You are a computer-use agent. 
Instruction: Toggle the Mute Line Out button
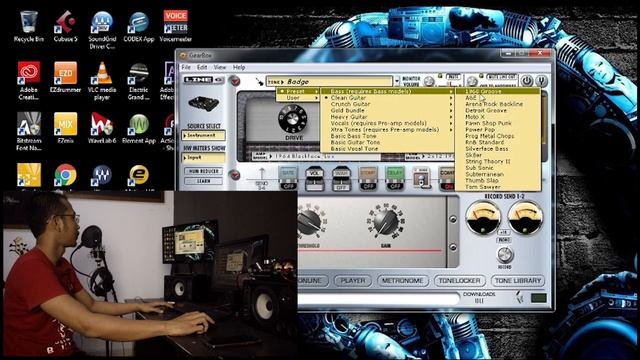pyautogui.click(x=502, y=77)
